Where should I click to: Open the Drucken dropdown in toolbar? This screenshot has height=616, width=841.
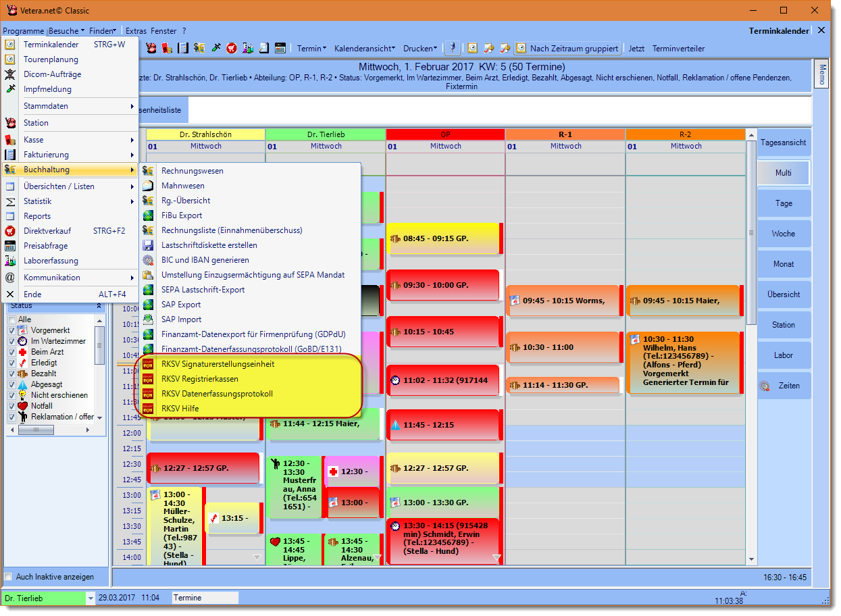coord(419,49)
